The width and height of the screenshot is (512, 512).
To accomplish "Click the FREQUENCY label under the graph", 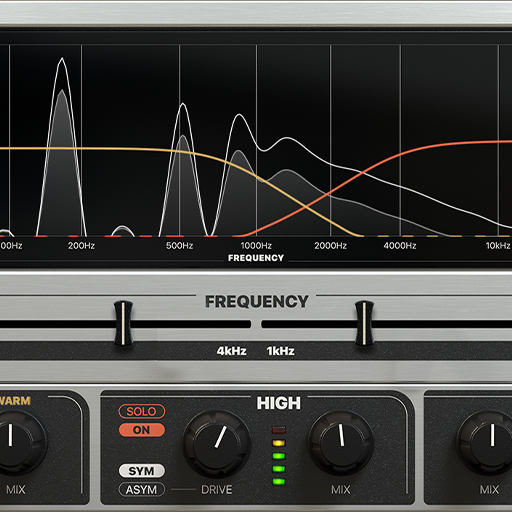I will coord(256,258).
